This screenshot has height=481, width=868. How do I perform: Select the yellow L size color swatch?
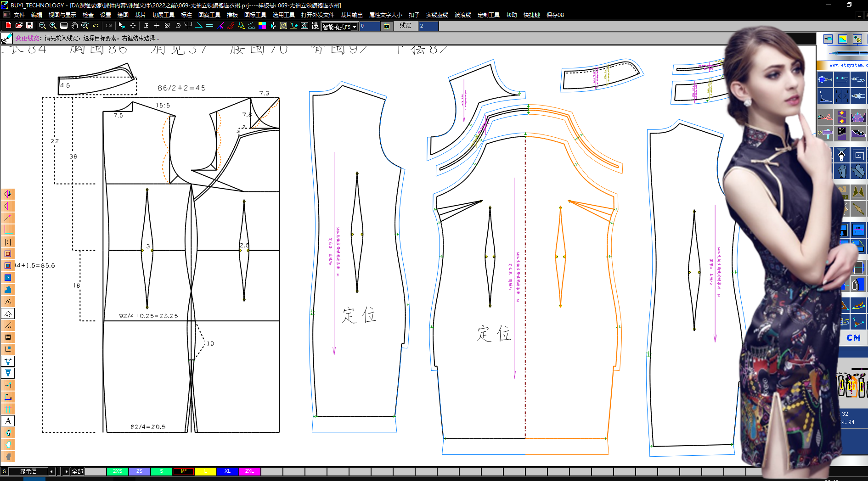coord(205,471)
